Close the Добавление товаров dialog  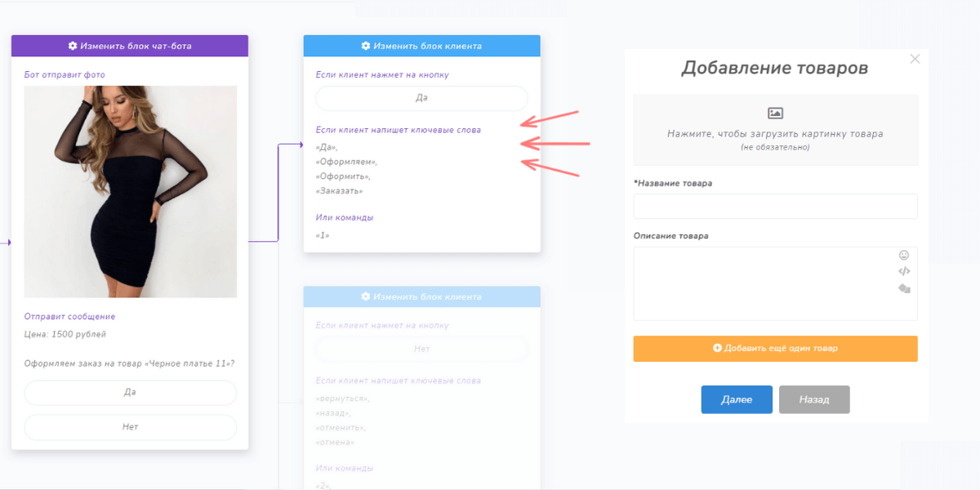915,58
